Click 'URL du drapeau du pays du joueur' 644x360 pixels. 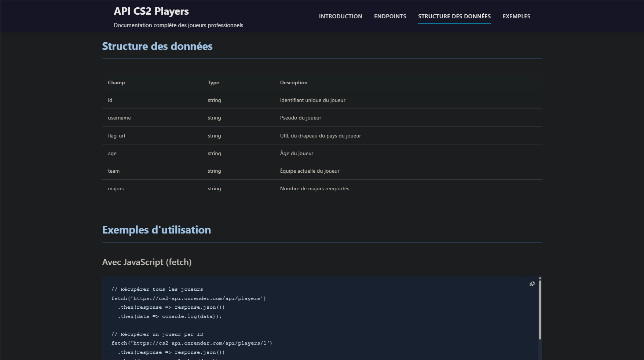320,136
